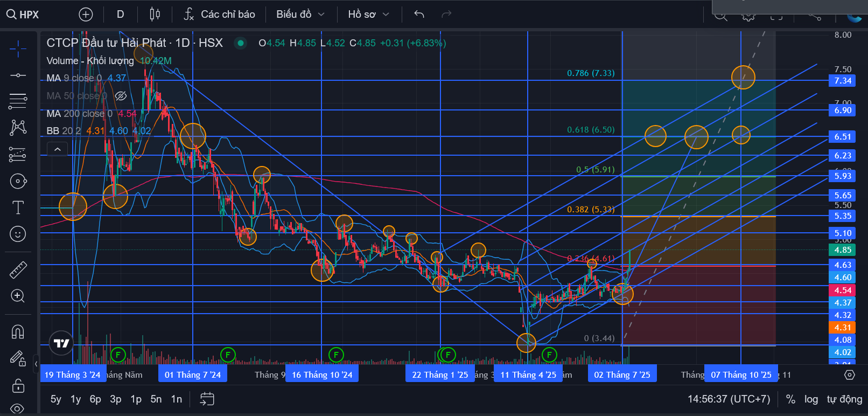This screenshot has width=868, height=416.
Task: Toggle lock all drawings
Action: [18, 385]
